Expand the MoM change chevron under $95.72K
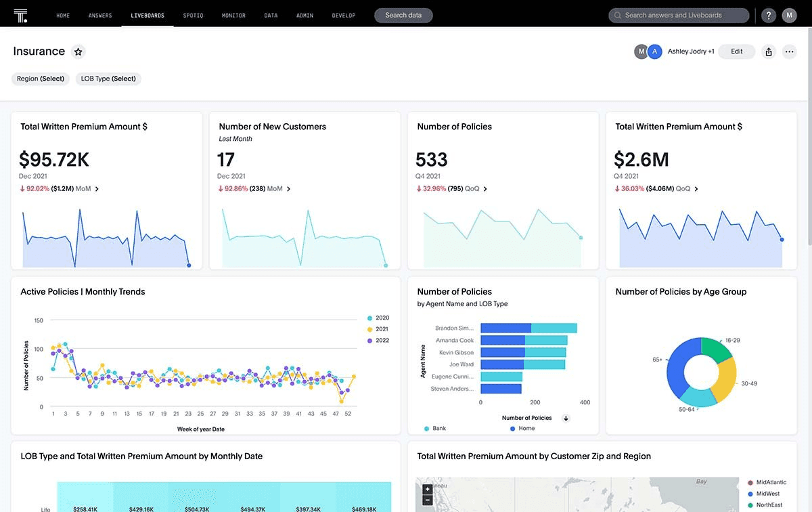This screenshot has width=812, height=512. pos(97,189)
